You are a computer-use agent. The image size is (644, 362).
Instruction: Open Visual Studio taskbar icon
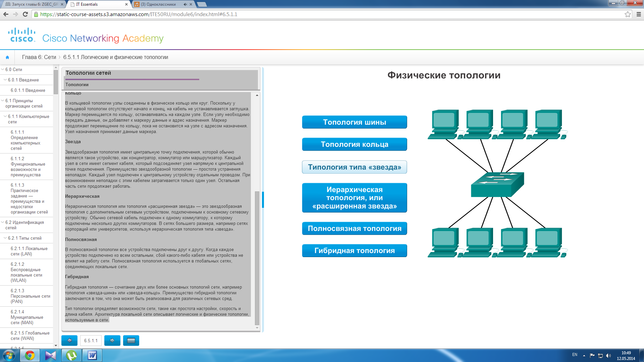(x=51, y=355)
